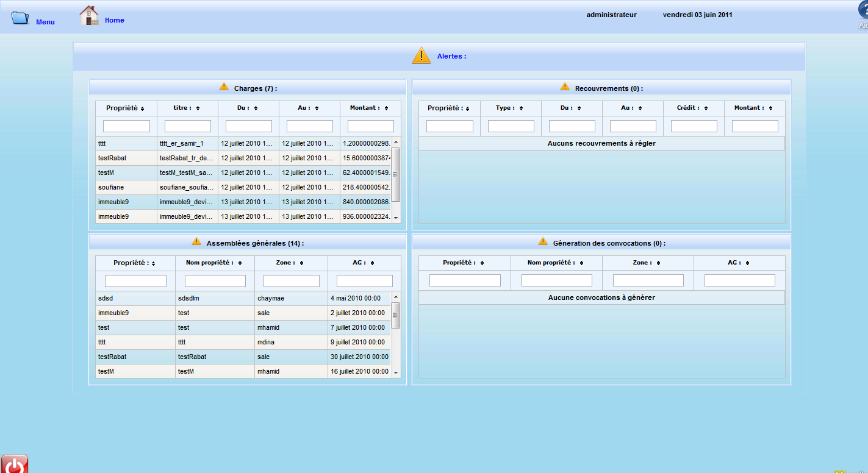The width and height of the screenshot is (868, 473).
Task: Sort Charges table by Montant
Action: (387, 108)
